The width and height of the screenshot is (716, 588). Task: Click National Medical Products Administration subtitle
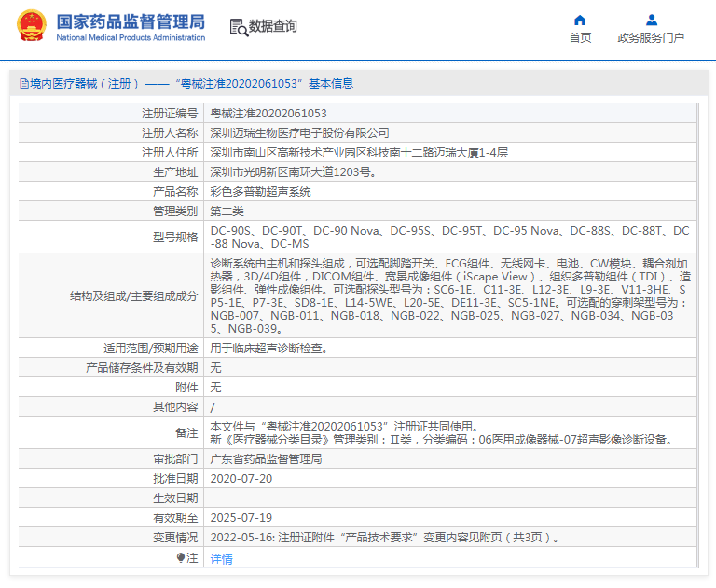pos(131,38)
